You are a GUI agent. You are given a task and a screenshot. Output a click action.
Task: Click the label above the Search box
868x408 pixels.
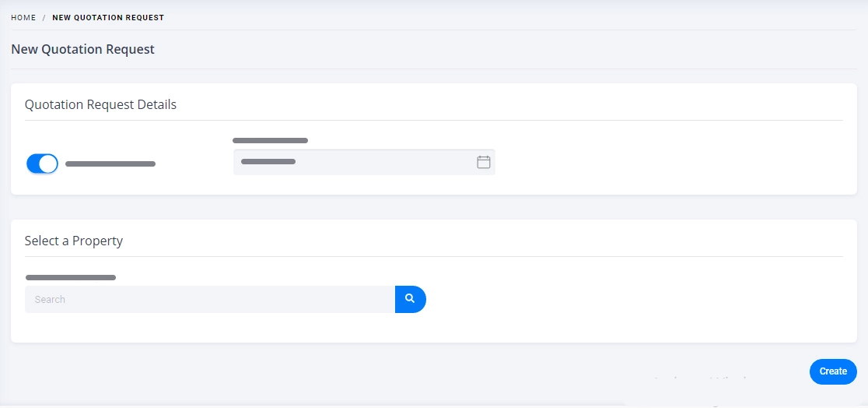tap(71, 277)
